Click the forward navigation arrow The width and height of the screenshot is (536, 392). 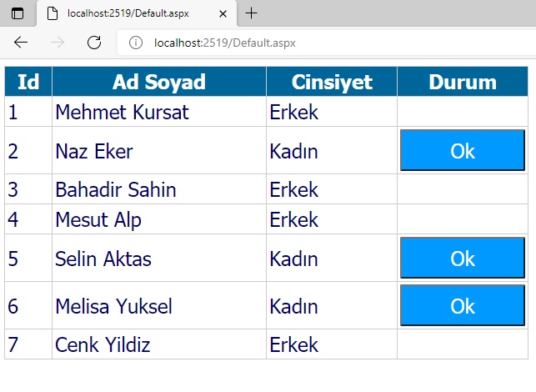click(57, 43)
